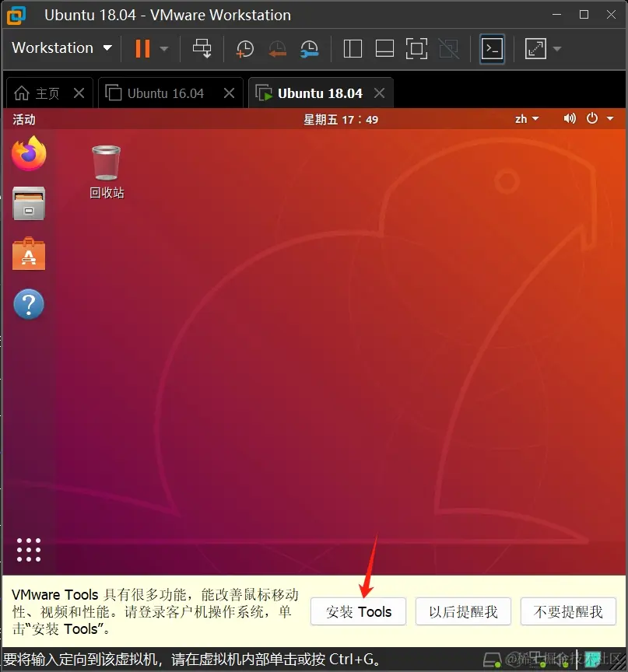Revert virtual machine to previous snapshot
This screenshot has height=672, width=628.
pyautogui.click(x=277, y=48)
